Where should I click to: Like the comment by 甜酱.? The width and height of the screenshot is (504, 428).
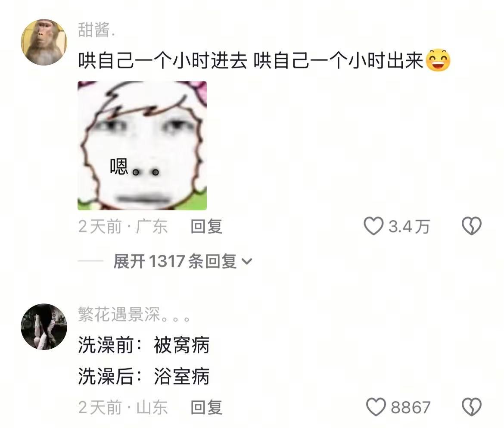coord(373,226)
